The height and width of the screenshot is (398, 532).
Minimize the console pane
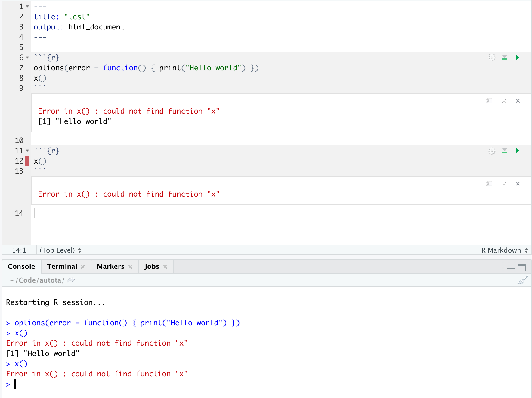coord(511,269)
